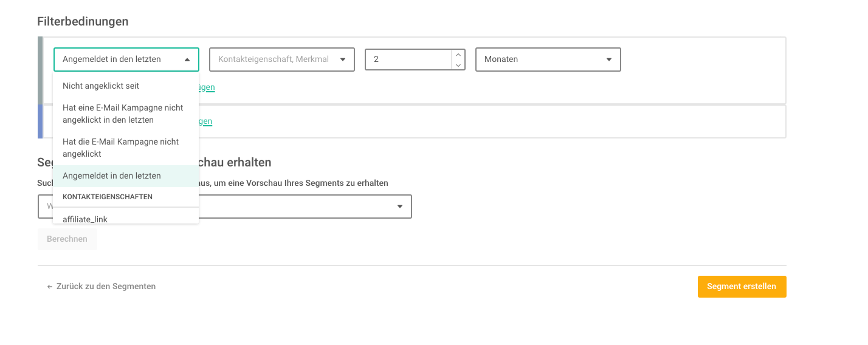Increase the number value with up arrow

(458, 55)
